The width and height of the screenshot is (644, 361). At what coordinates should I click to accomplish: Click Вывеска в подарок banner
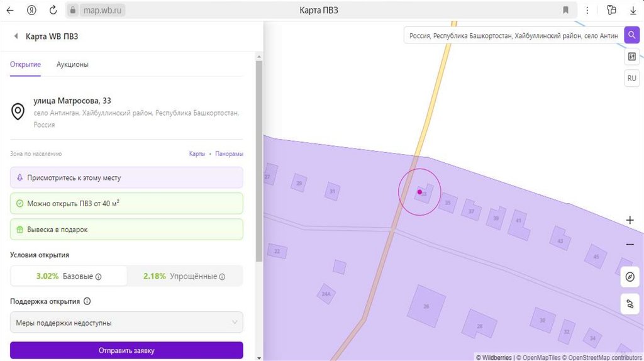pyautogui.click(x=126, y=230)
